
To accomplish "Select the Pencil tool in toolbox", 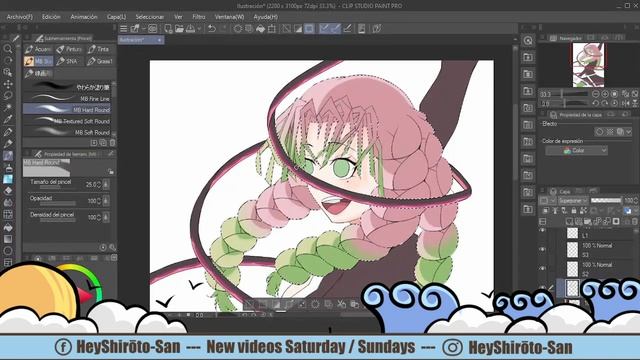I will pos(8,144).
